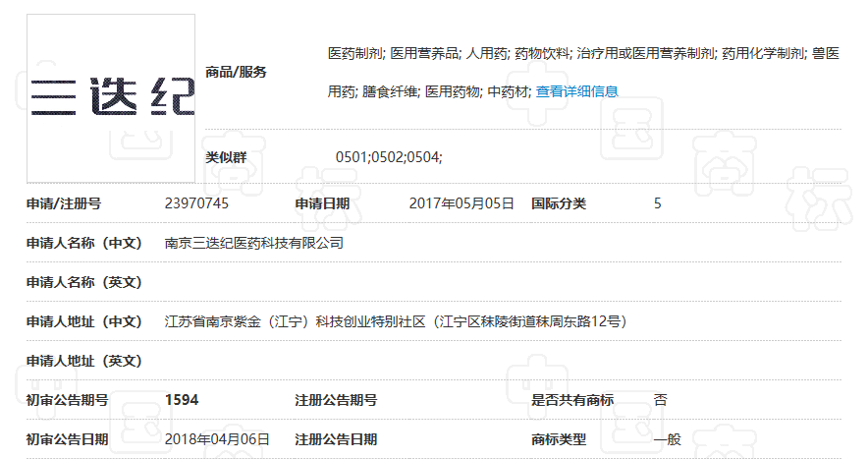Select application date 2017年05月05日
Image resolution: width=868 pixels, height=459 pixels.
tap(461, 203)
